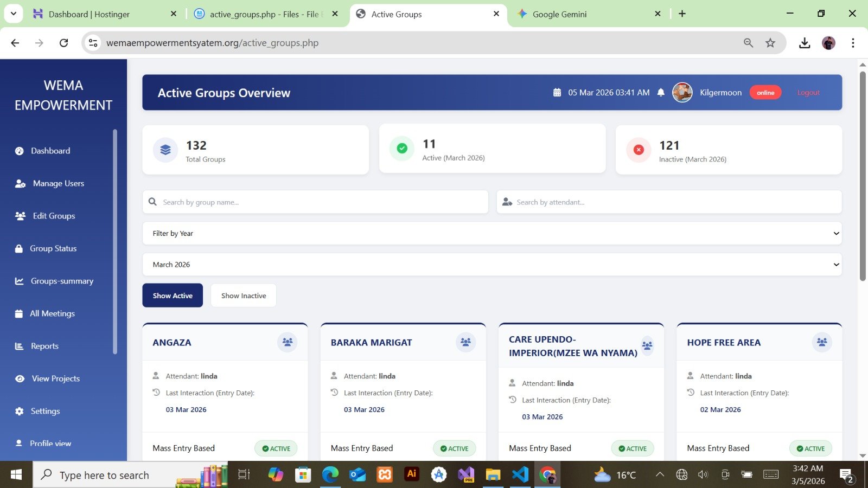Expand the tab search chevron

click(x=13, y=14)
